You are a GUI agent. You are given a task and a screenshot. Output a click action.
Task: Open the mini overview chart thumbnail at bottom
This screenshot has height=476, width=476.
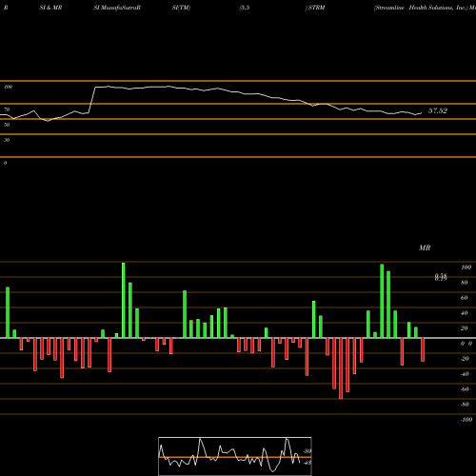pos(235,456)
